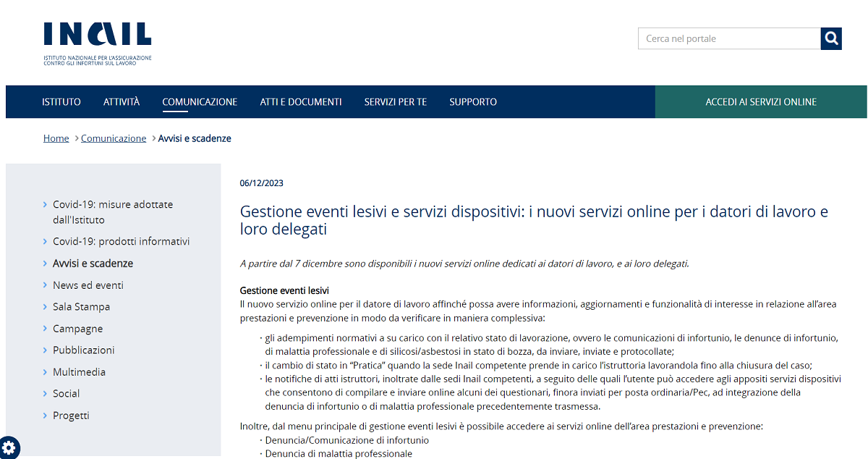Go to Home breadcrumb link
Image resolution: width=868 pixels, height=459 pixels.
[56, 138]
